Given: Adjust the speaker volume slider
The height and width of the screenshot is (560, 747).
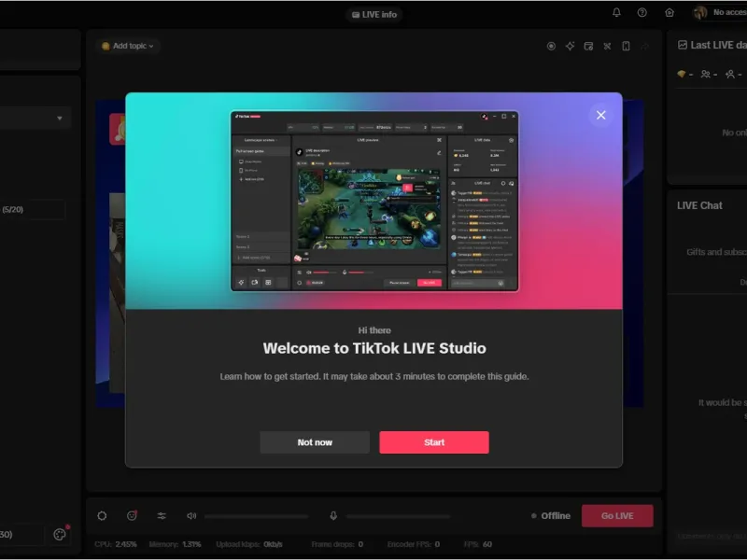Looking at the screenshot, I should pos(257,516).
